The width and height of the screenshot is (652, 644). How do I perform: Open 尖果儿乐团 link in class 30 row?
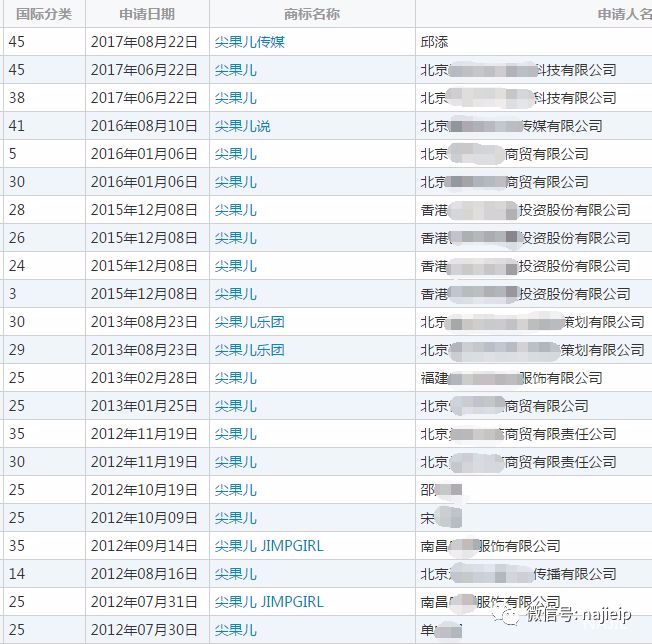(x=249, y=322)
